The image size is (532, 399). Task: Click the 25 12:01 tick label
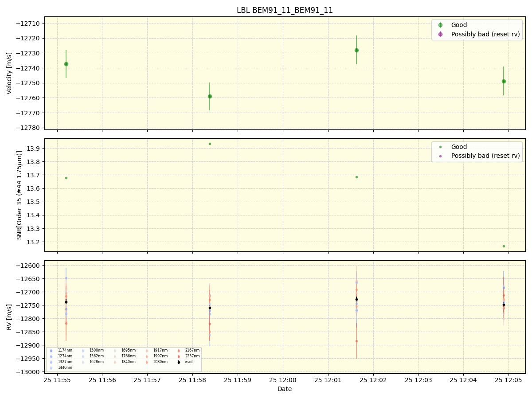pyautogui.click(x=328, y=380)
